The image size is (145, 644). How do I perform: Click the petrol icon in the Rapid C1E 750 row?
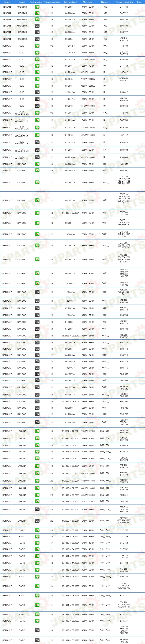pyautogui.click(x=37, y=543)
